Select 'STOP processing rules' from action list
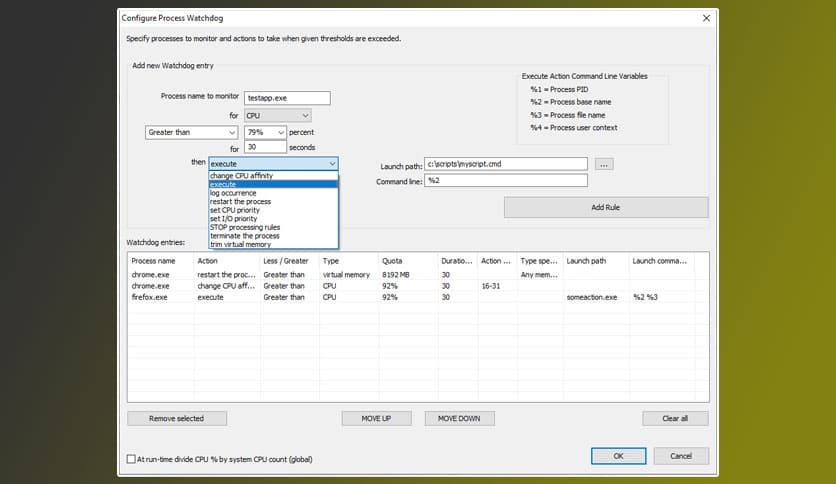The image size is (836, 484). click(x=273, y=227)
